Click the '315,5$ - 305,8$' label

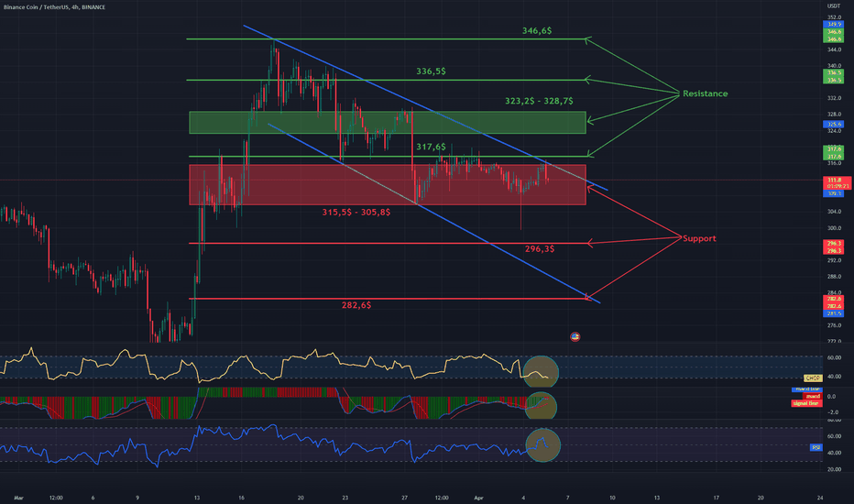pyautogui.click(x=356, y=212)
